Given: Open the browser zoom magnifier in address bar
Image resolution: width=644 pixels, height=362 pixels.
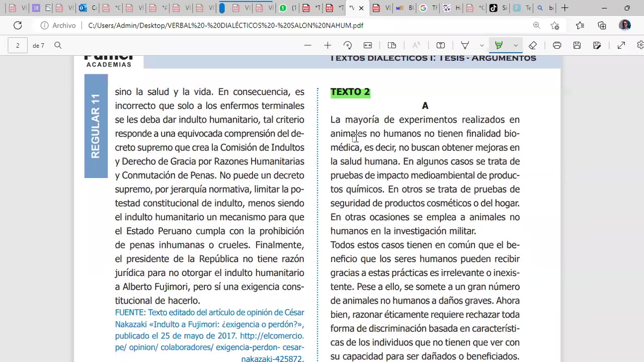Looking at the screenshot, I should (536, 25).
